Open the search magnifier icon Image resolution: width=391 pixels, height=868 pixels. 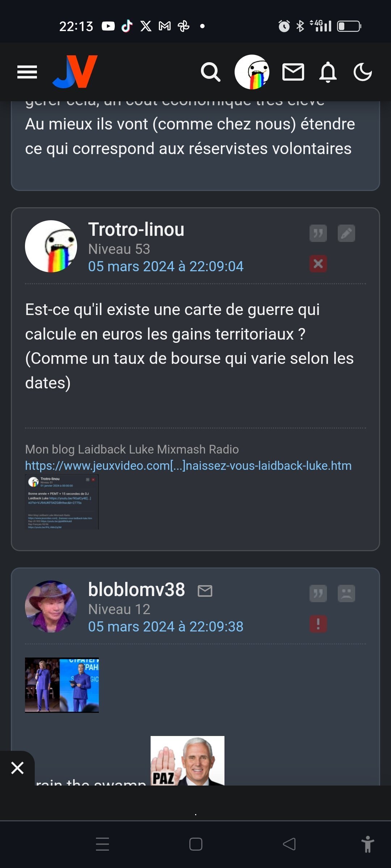click(x=211, y=72)
